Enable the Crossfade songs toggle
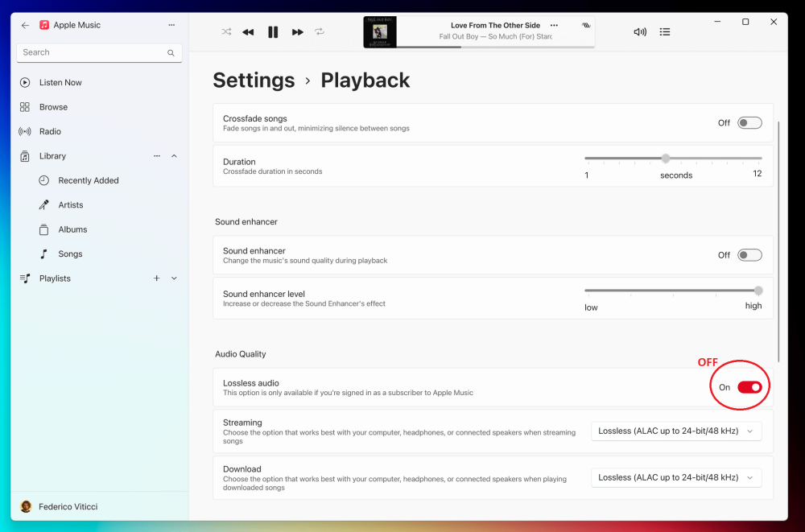This screenshot has width=805, height=532. (749, 122)
